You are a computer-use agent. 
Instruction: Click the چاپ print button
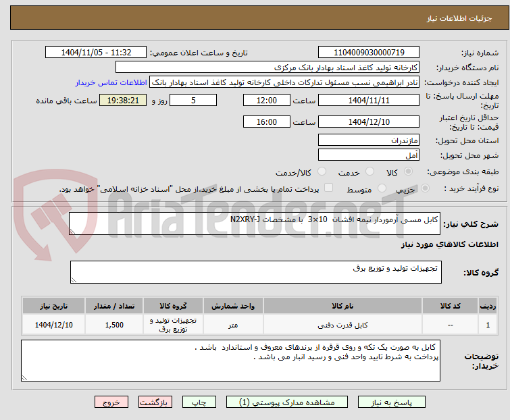click(x=199, y=402)
